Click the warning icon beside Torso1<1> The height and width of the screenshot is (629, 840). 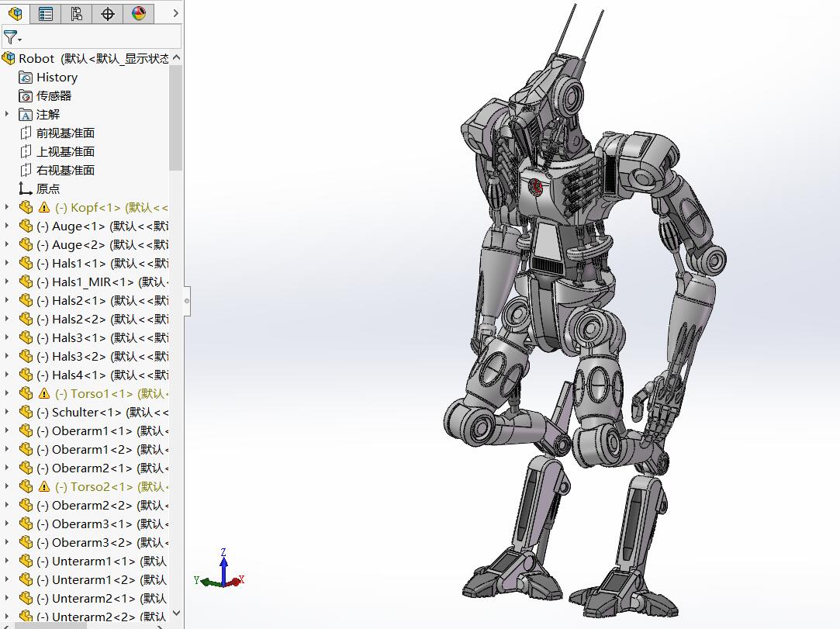pos(43,394)
